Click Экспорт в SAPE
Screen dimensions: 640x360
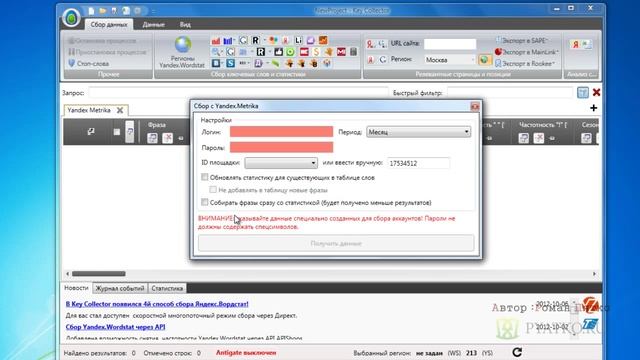point(522,40)
